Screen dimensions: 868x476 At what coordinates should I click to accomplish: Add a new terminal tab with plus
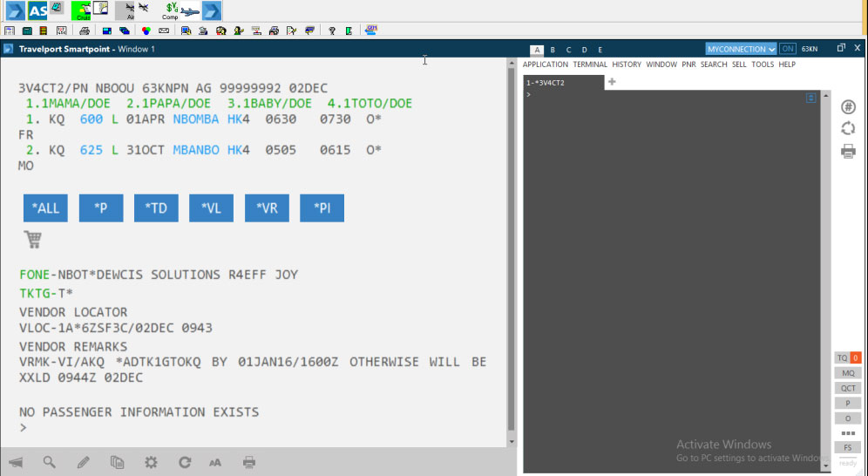[x=612, y=82]
